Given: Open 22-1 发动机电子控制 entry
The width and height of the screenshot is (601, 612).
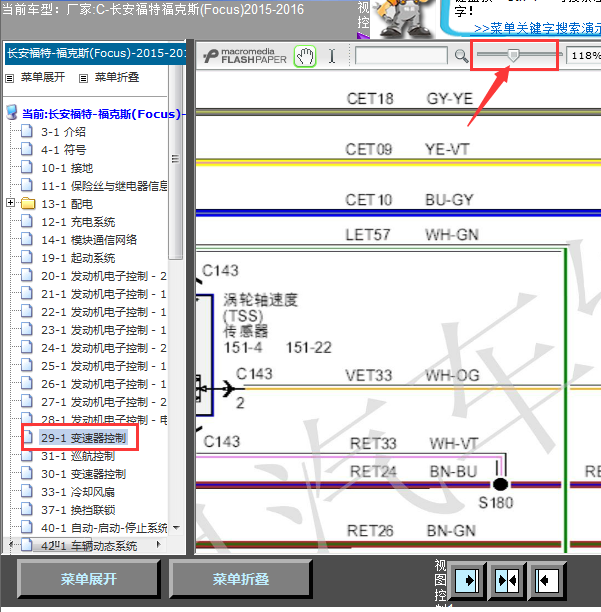Looking at the screenshot, I should (x=104, y=312).
